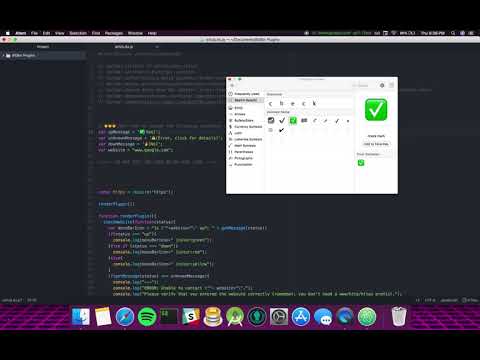Click the UTF-8 encoding selector
Image resolution: width=480 pixels, height=360 pixels.
[430, 300]
